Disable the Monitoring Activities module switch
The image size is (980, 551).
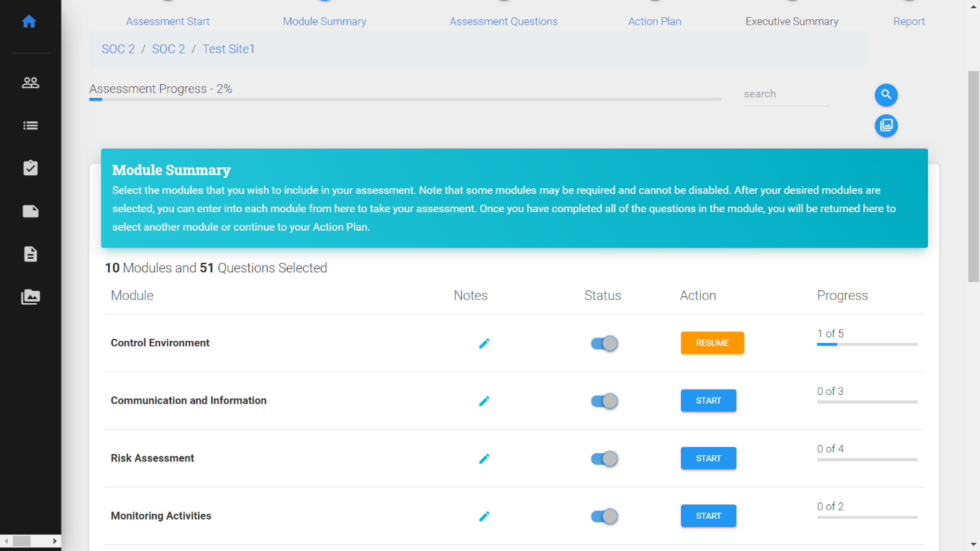coord(604,516)
